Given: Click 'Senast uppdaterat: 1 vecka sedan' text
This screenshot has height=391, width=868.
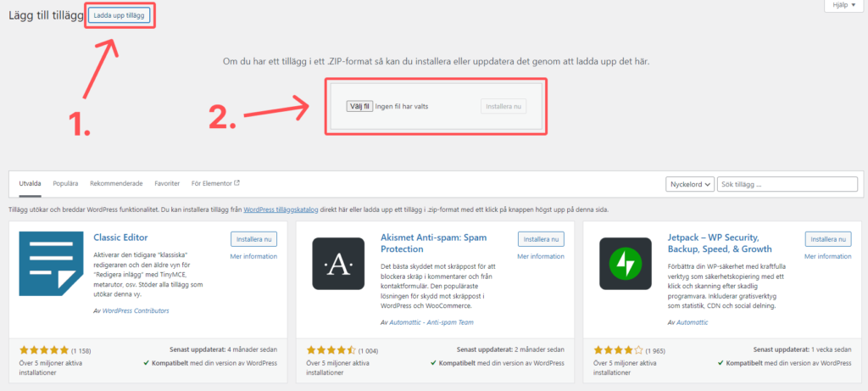Looking at the screenshot, I should pos(802,350).
